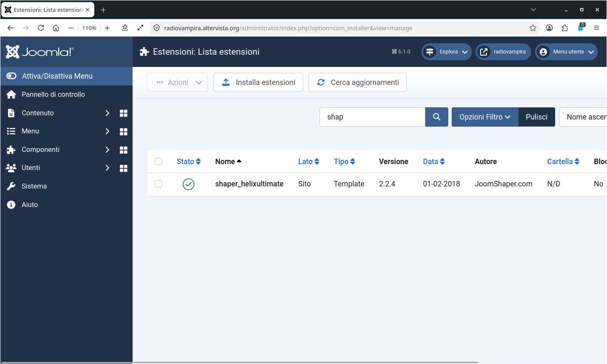
Task: Open the Esplora dropdown
Action: [x=447, y=52]
